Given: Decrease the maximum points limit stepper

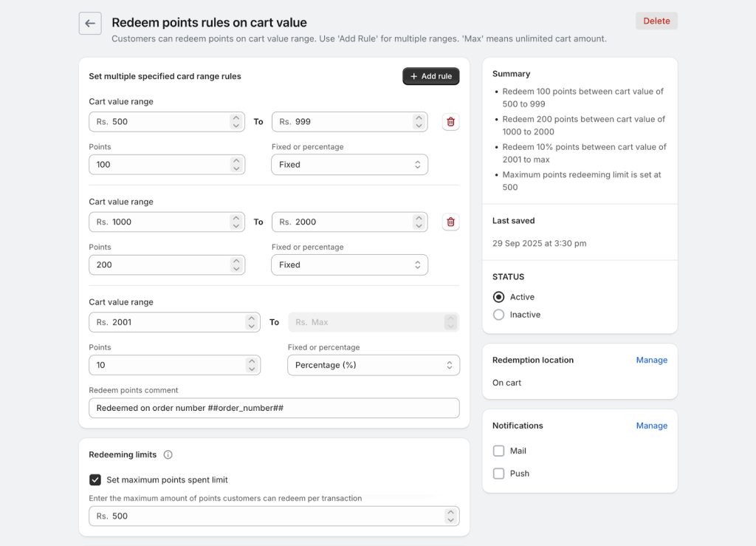Looking at the screenshot, I should [x=450, y=520].
